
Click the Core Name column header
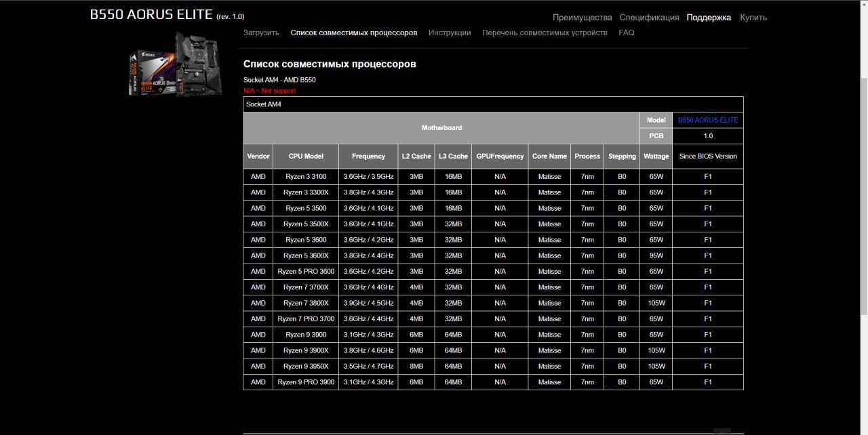549,156
